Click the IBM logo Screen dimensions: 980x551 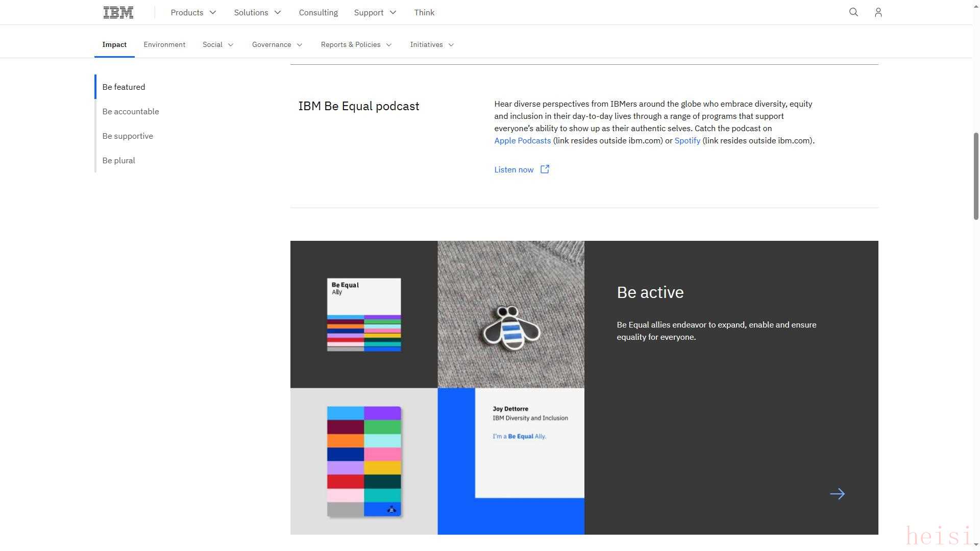point(118,12)
